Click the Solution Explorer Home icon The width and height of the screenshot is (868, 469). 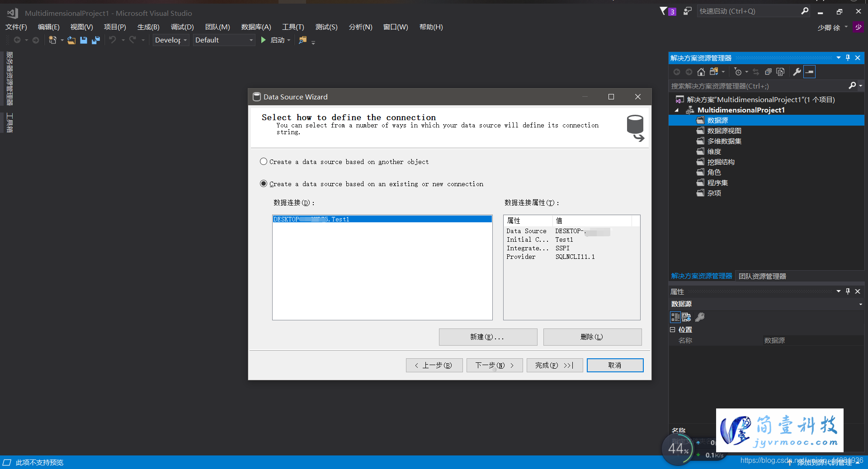coord(701,72)
